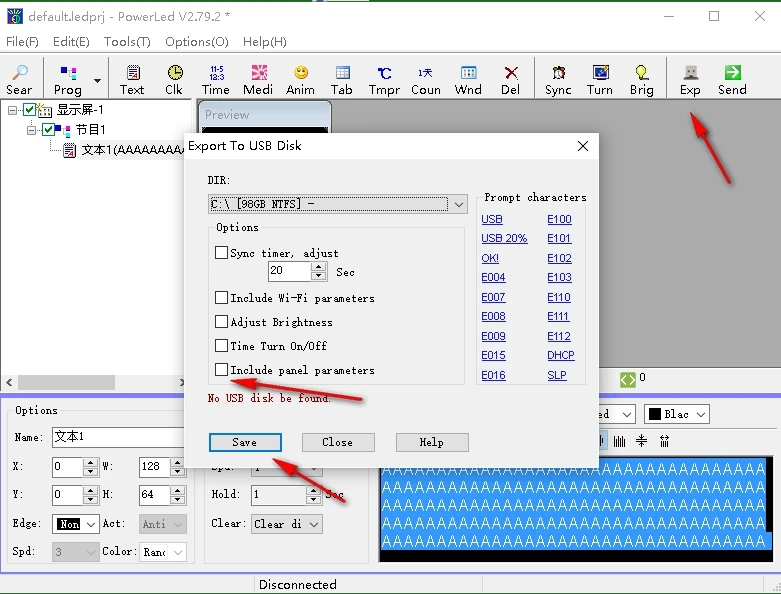Viewport: 781px width, 594px height.
Task: Add a Clk clock item
Action: pos(174,80)
